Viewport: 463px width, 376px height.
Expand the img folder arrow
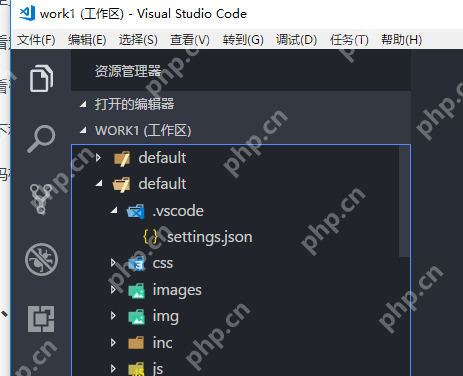point(113,316)
